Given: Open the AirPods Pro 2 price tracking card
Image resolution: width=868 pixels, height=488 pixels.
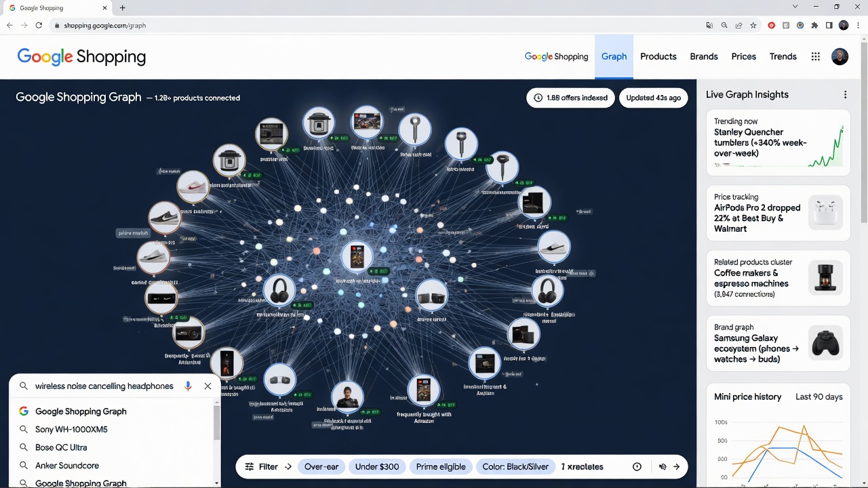Looking at the screenshot, I should click(778, 213).
